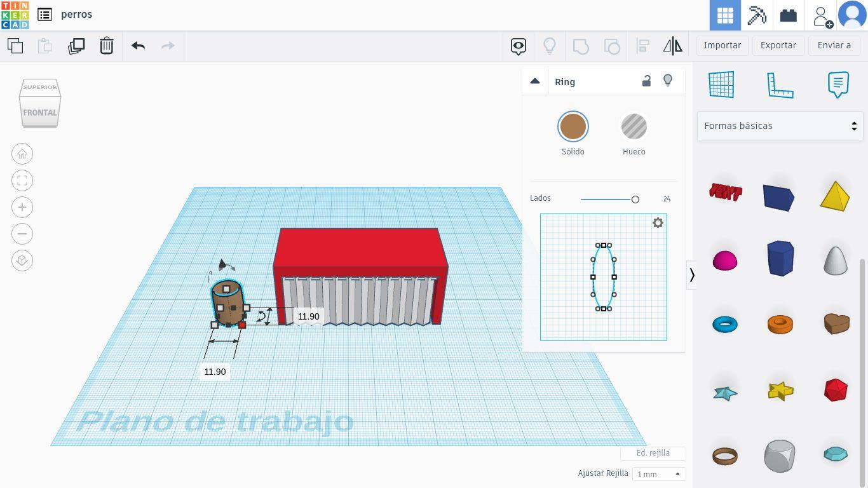Copy the selected shape
The height and width of the screenshot is (488, 868).
coord(15,46)
